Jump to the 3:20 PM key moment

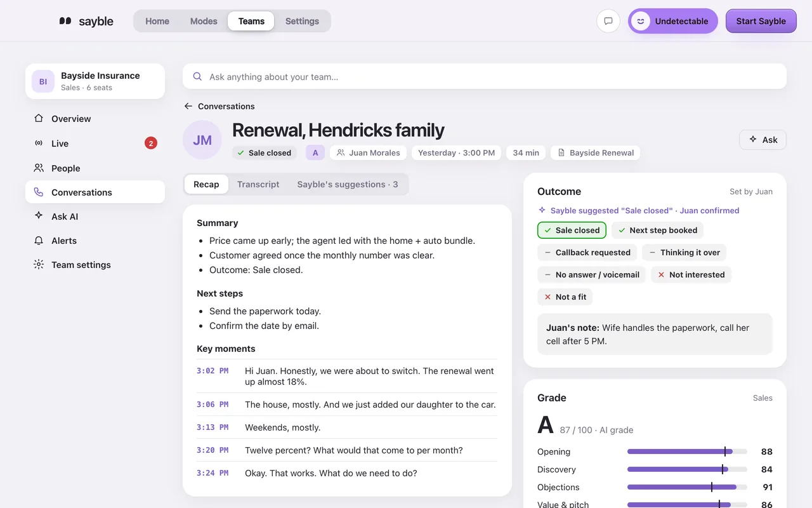(347, 450)
